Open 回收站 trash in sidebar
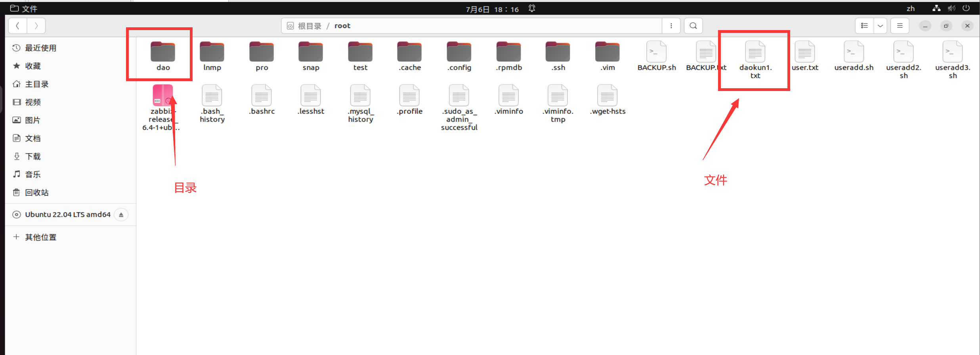The image size is (980, 355). click(x=71, y=192)
